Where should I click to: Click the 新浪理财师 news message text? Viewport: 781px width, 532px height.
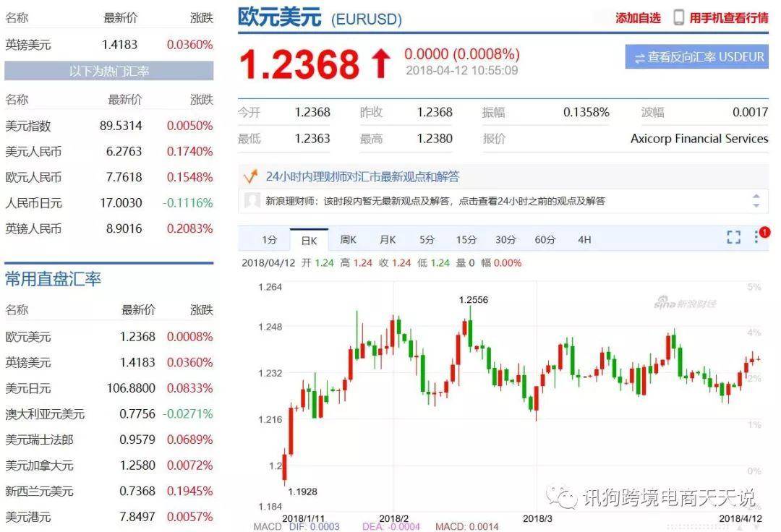435,201
